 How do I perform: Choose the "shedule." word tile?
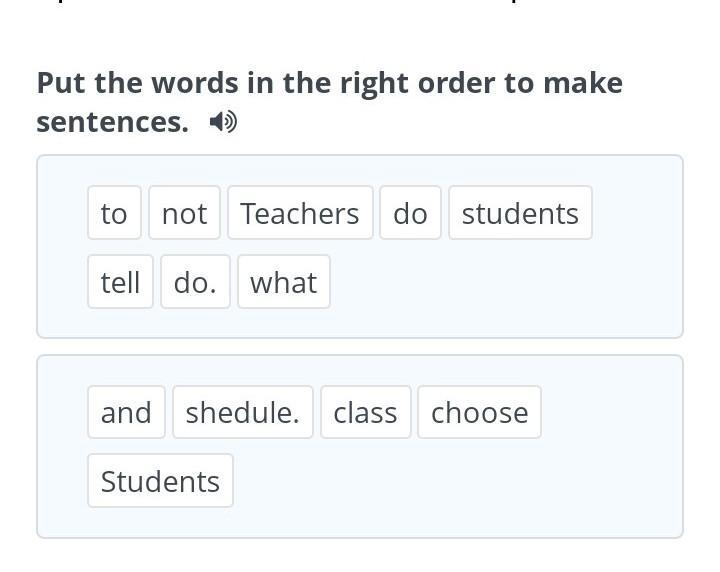(x=243, y=412)
